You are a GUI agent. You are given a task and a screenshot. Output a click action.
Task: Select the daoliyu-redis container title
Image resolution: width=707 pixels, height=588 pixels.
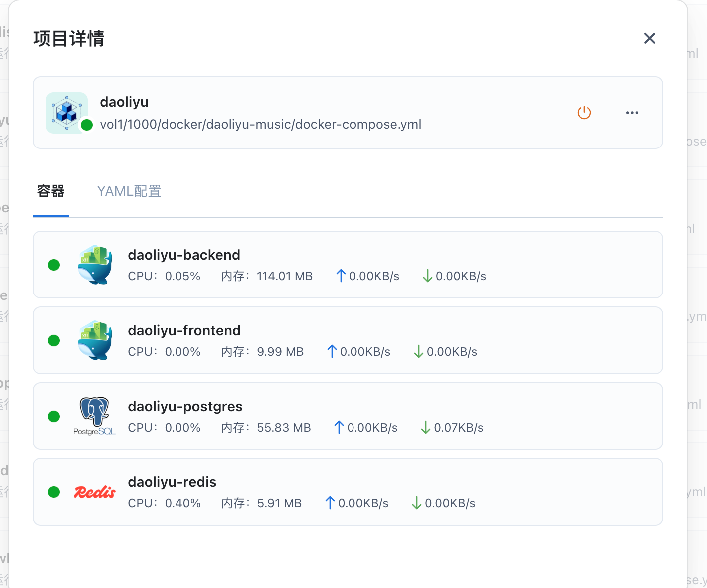[172, 482]
